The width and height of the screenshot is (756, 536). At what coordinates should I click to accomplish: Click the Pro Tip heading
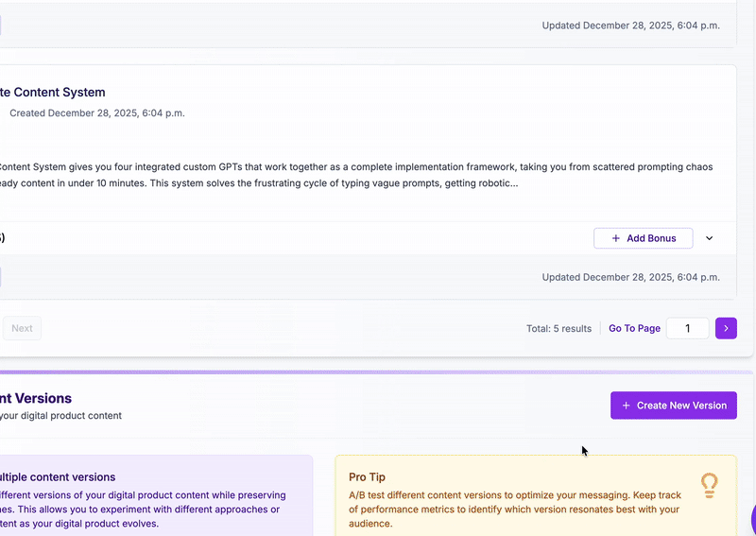tap(367, 477)
